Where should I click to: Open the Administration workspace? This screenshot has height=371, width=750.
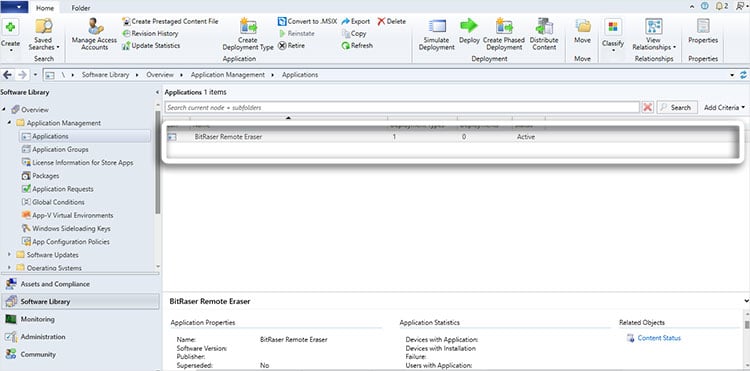pyautogui.click(x=79, y=337)
